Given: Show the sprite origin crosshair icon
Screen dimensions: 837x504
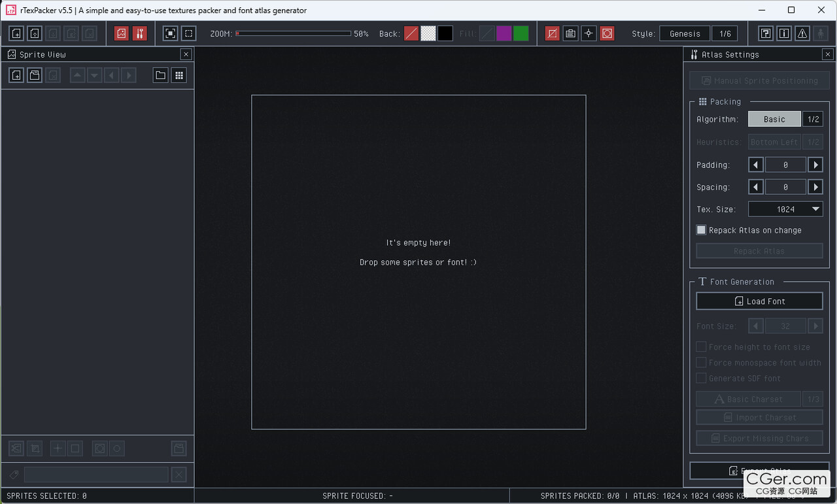Looking at the screenshot, I should [x=589, y=33].
